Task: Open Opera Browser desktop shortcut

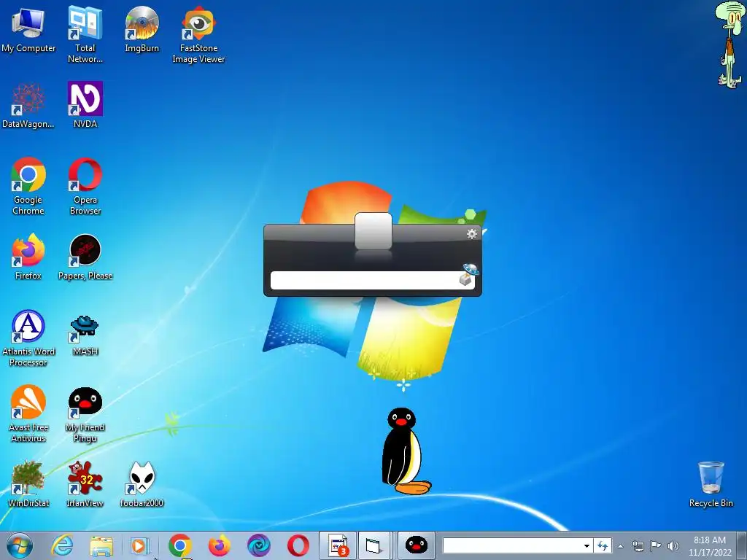Action: 85,186
